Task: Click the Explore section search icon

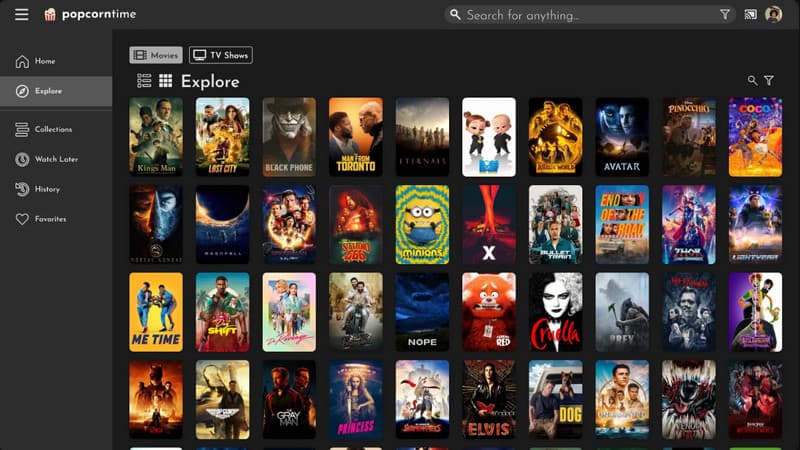Action: [752, 81]
